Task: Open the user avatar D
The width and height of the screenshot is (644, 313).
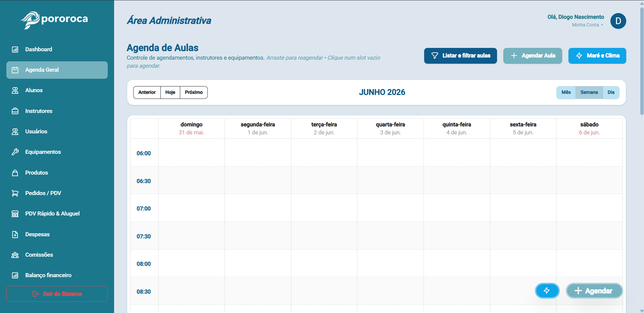Action: click(x=618, y=21)
